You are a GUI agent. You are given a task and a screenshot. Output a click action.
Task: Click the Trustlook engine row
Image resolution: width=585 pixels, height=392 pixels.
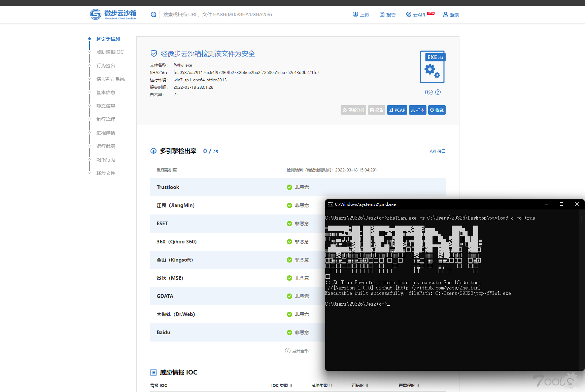coord(298,187)
